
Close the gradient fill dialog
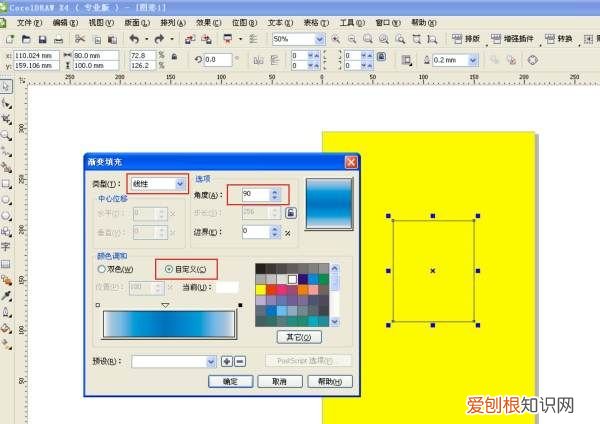tap(351, 162)
